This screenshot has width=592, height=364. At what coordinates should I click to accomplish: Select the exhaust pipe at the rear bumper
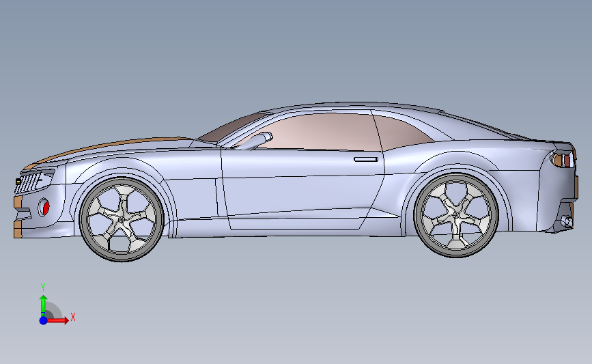(567, 221)
